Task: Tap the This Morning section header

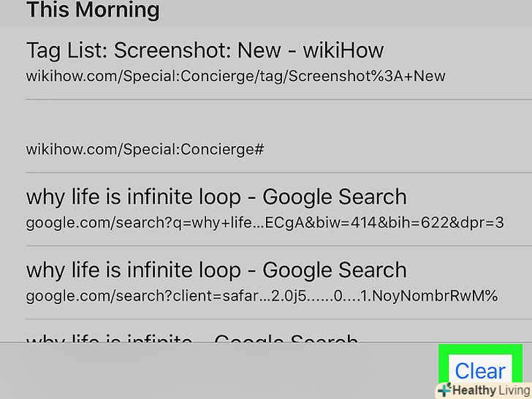Action: 93,10
